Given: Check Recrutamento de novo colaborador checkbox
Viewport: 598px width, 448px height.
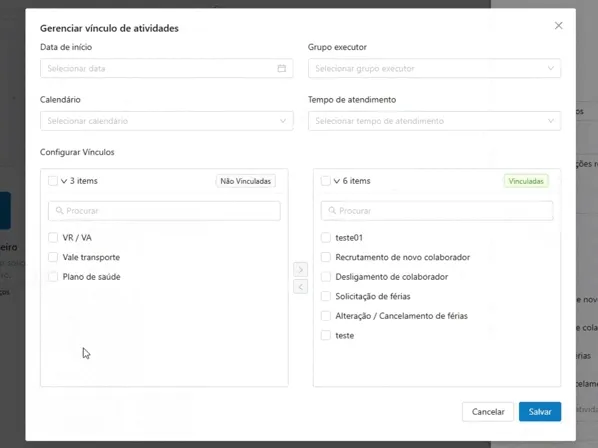Looking at the screenshot, I should tap(325, 257).
